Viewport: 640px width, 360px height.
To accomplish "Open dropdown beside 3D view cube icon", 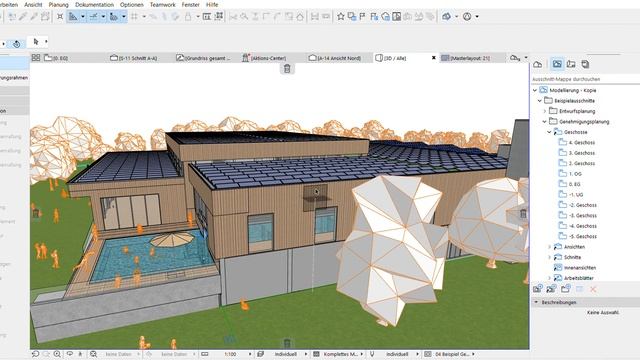I will click(x=456, y=17).
